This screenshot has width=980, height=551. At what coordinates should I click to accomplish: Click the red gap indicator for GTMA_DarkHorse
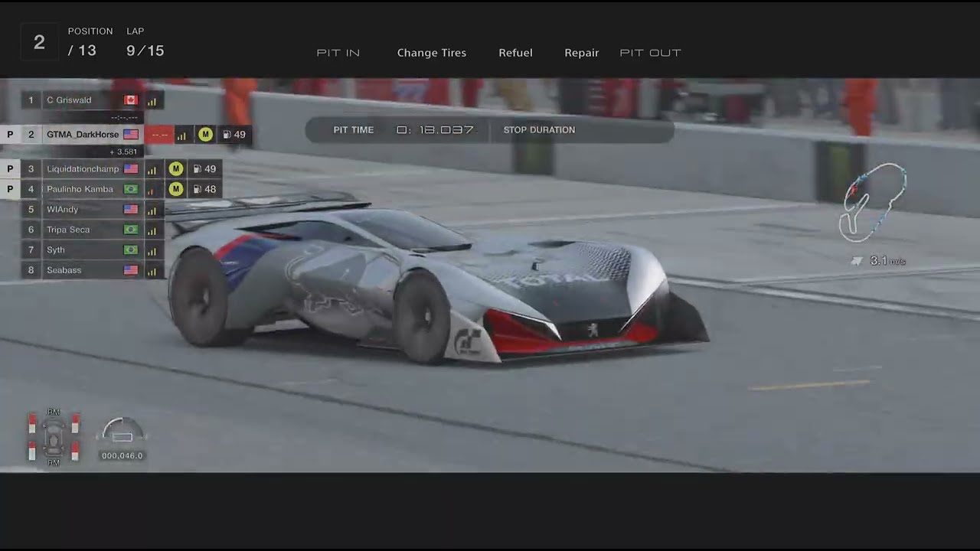(x=159, y=135)
